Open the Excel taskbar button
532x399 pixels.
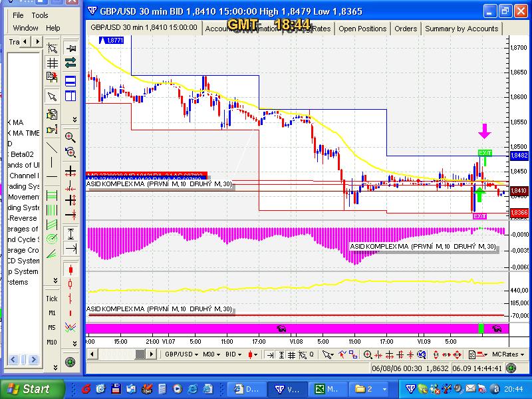pos(328,389)
